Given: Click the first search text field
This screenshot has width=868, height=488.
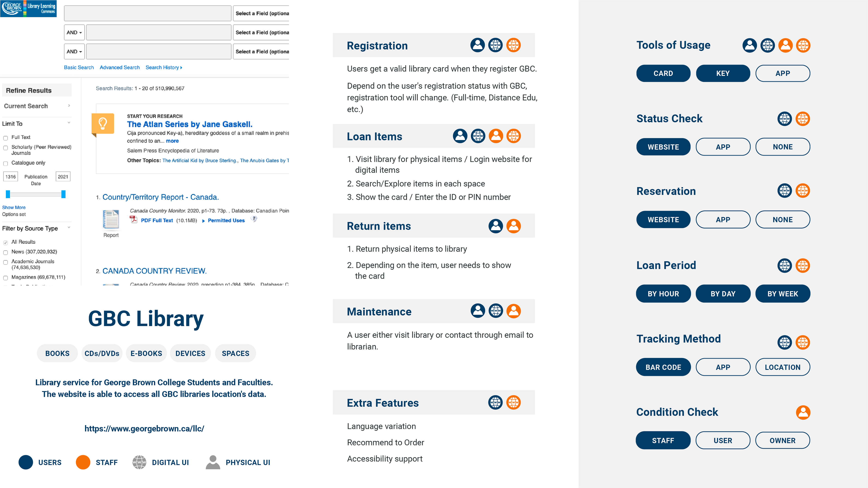Looking at the screenshot, I should pos(148,13).
